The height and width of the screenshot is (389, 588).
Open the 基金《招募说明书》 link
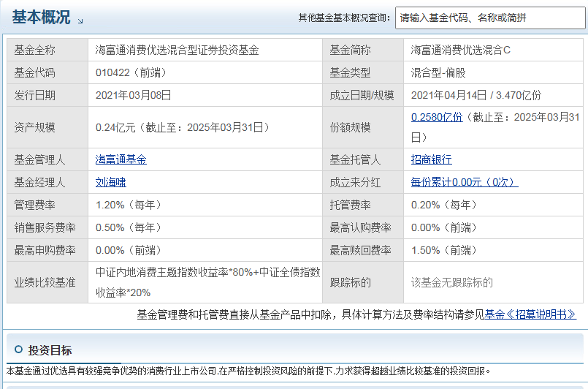530,314
